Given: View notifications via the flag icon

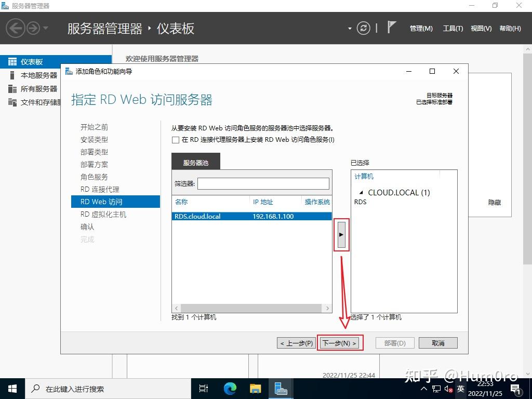Looking at the screenshot, I should [x=391, y=27].
